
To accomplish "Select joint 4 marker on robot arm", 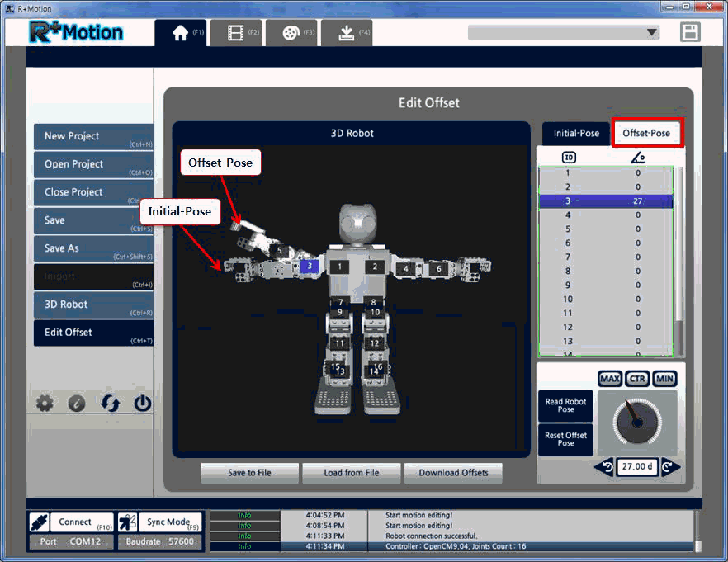I will click(406, 269).
